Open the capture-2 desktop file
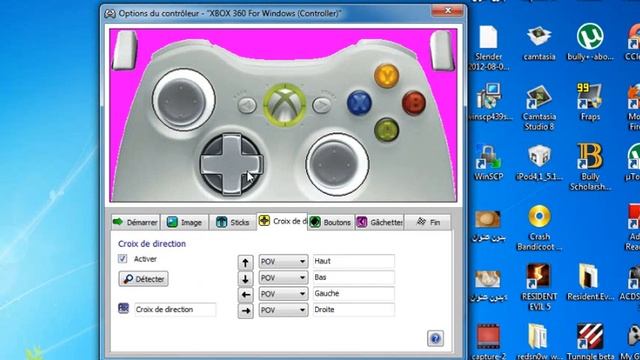 tap(489, 342)
